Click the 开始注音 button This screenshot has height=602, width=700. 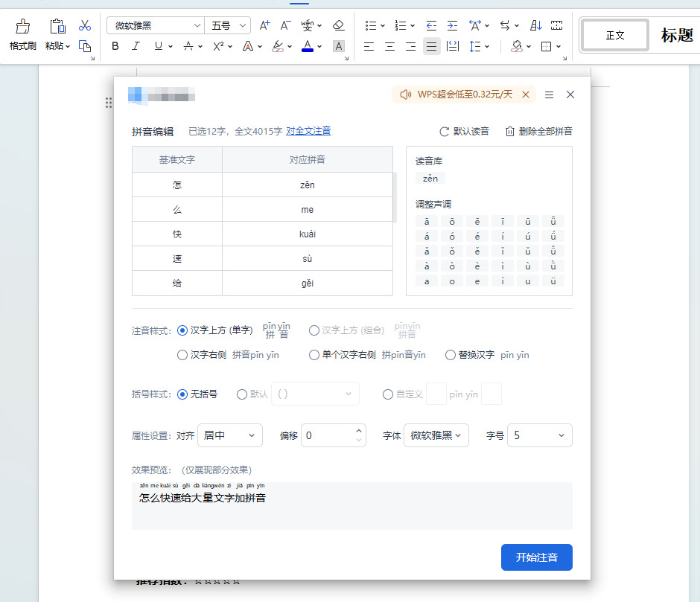click(536, 557)
